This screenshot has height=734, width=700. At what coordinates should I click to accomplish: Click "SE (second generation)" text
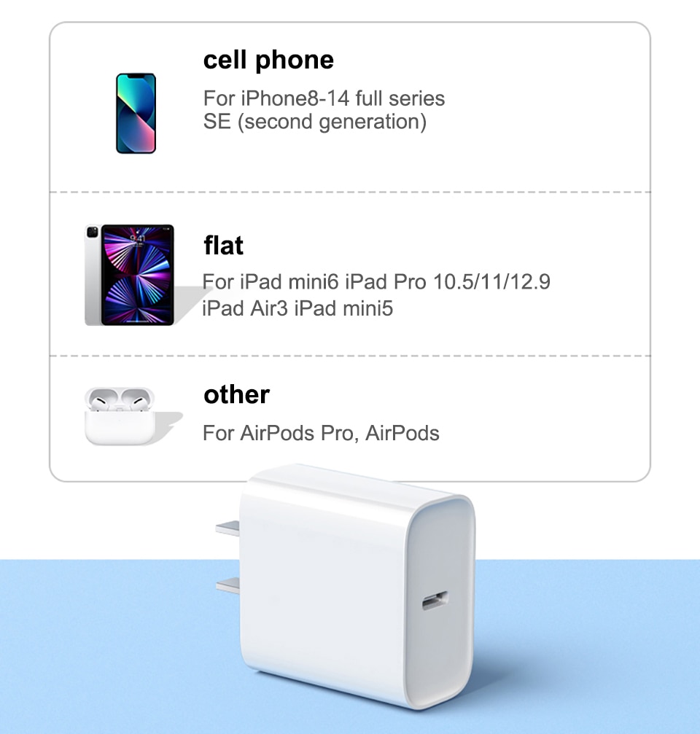315,122
